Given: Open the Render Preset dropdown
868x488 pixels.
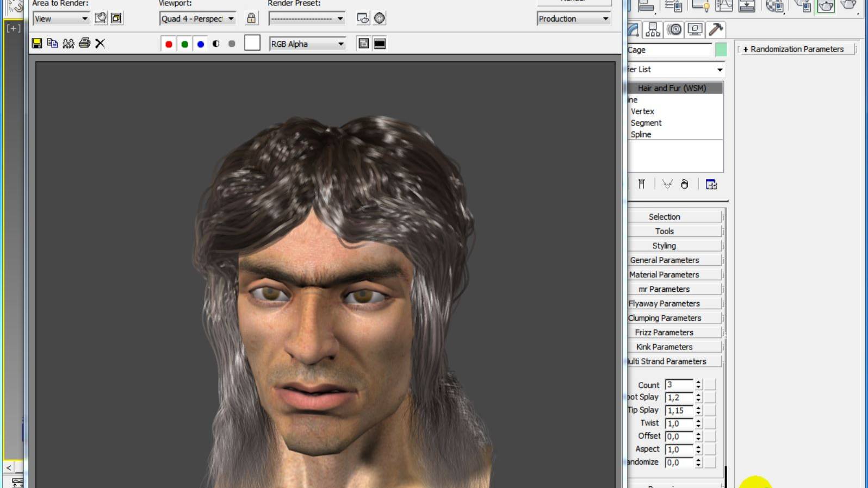Looking at the screenshot, I should coord(307,18).
